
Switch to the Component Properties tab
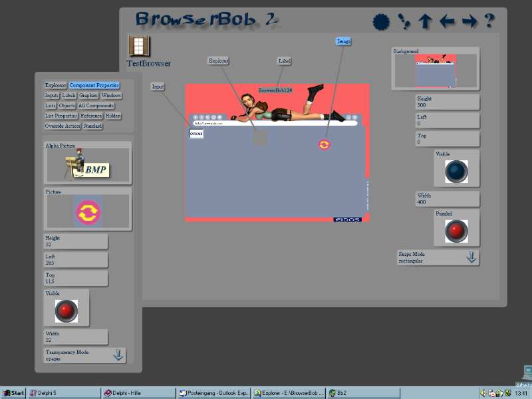click(94, 85)
